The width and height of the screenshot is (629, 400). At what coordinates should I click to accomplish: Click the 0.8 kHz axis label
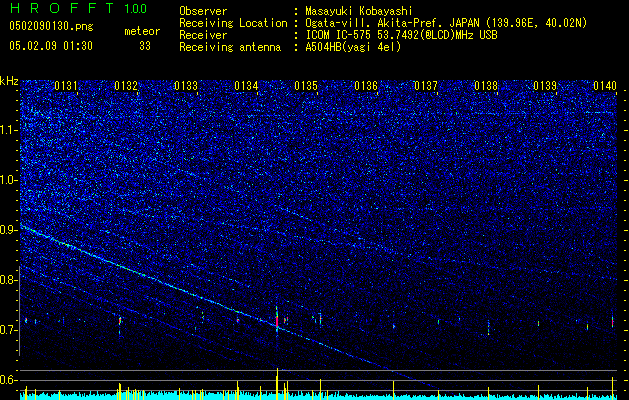9,280
